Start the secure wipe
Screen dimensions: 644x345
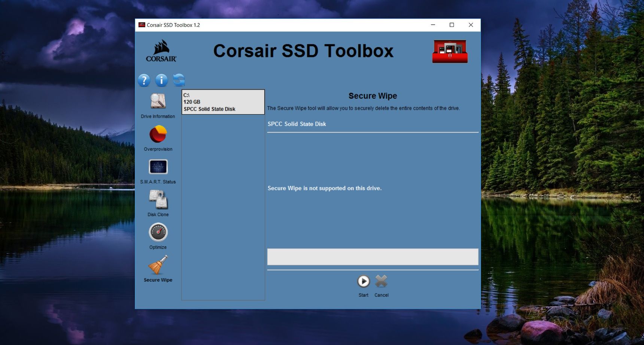[x=363, y=281]
